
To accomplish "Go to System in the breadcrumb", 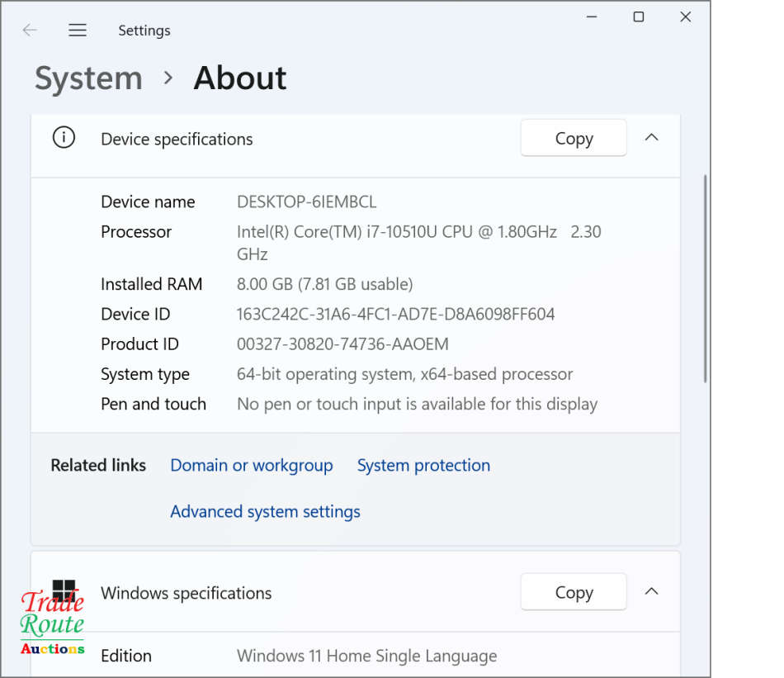I will tap(88, 78).
